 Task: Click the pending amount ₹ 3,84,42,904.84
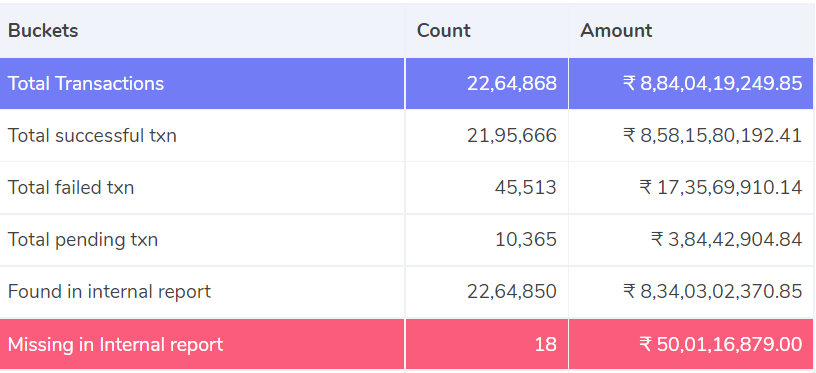726,240
